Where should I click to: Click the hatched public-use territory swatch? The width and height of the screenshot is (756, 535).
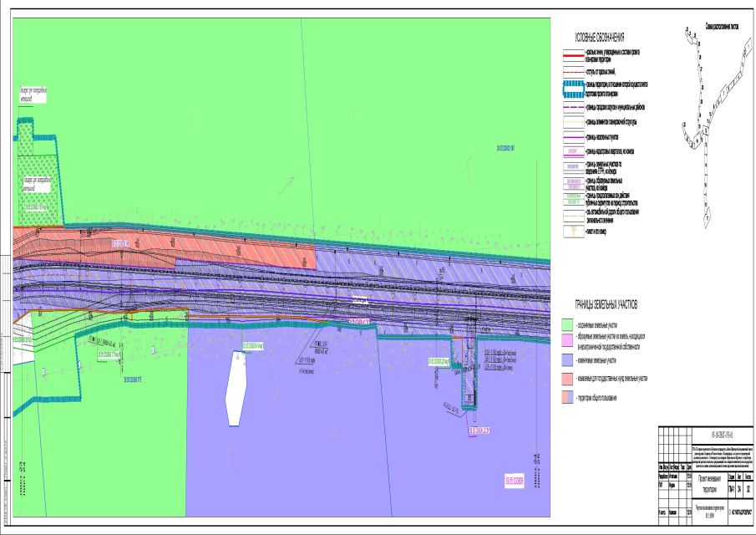[567, 397]
